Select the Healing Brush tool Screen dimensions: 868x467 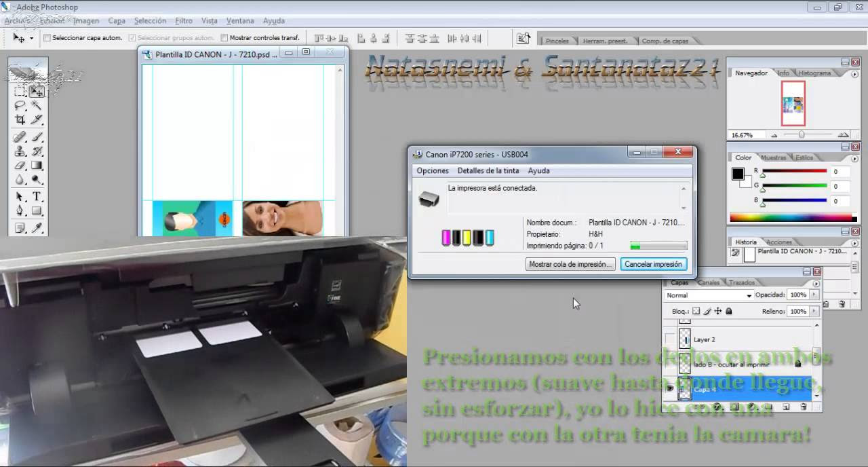[x=20, y=137]
